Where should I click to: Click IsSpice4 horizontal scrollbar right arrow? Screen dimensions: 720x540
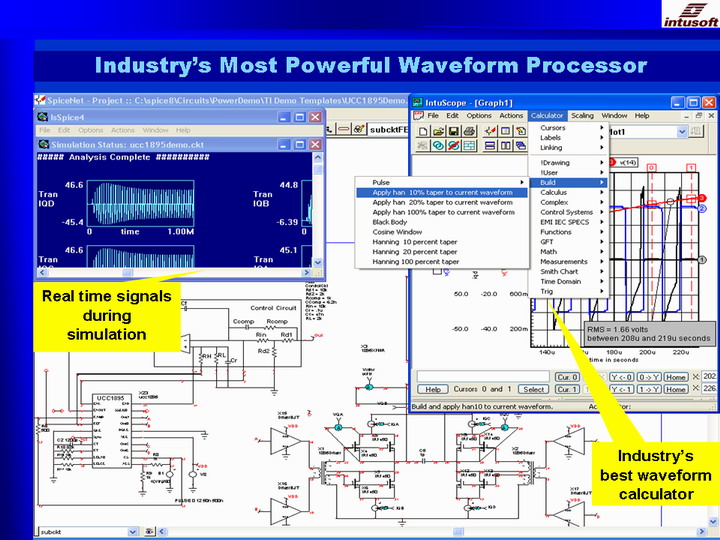point(307,273)
